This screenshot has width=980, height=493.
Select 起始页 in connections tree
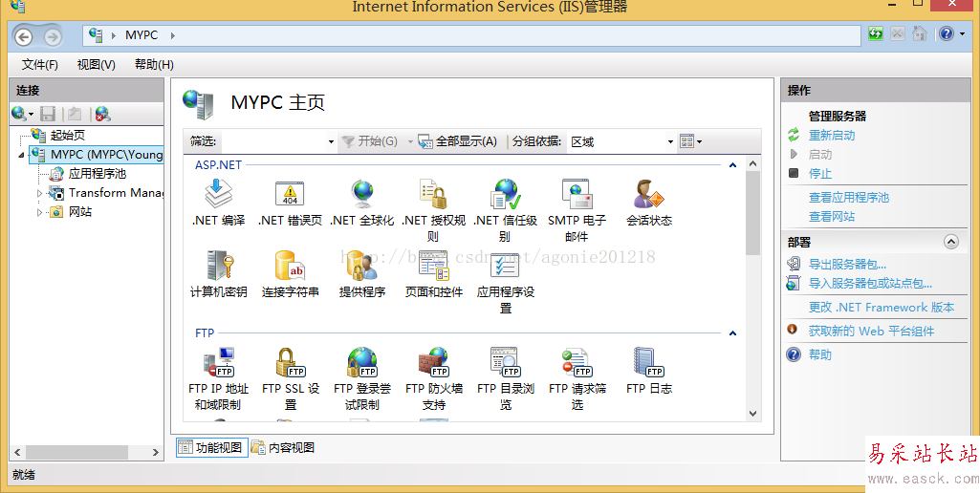pyautogui.click(x=68, y=135)
